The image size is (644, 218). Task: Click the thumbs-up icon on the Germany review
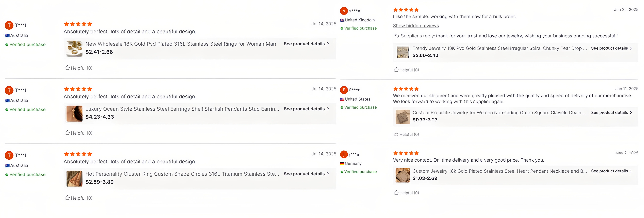click(396, 193)
